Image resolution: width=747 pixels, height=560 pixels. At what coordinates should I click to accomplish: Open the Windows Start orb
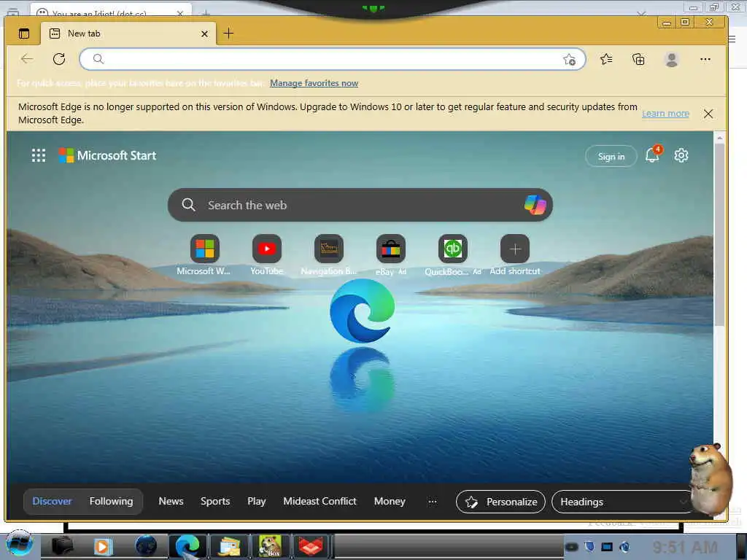pyautogui.click(x=19, y=543)
